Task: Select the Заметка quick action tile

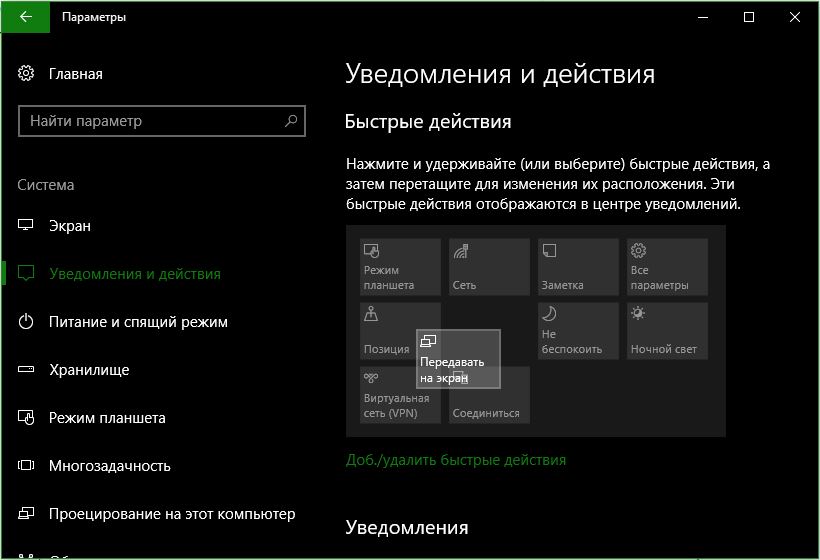Action: (x=578, y=267)
